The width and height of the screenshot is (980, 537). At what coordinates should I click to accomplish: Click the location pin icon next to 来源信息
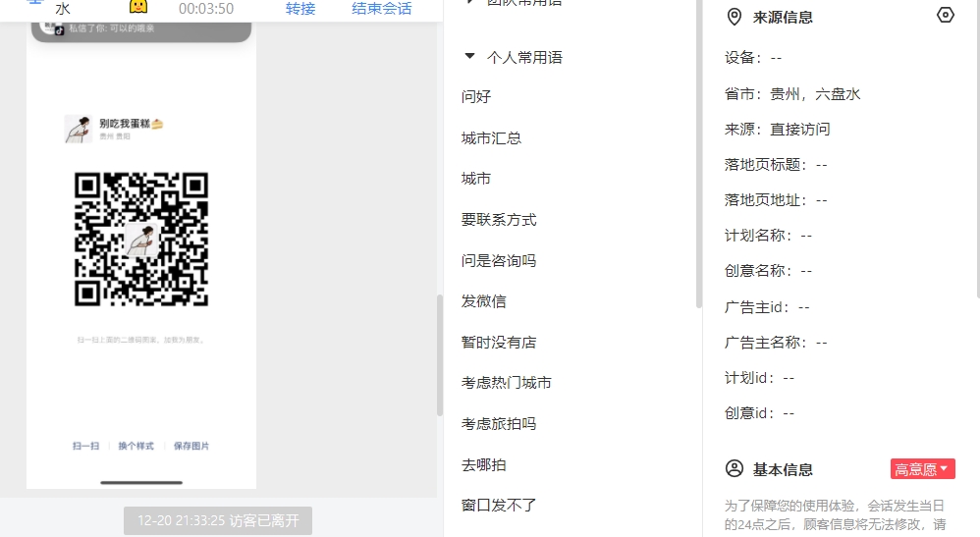735,17
